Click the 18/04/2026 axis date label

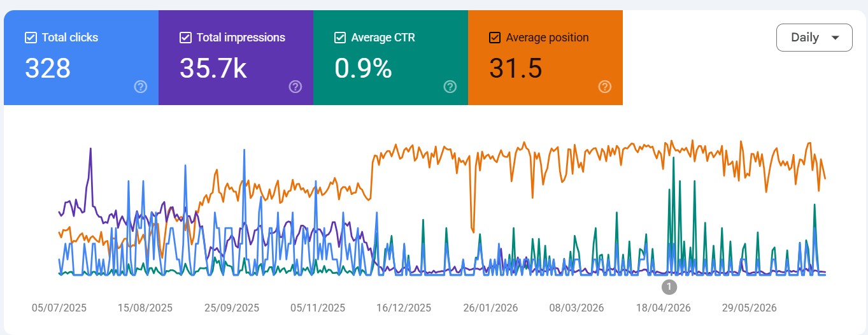tap(663, 308)
